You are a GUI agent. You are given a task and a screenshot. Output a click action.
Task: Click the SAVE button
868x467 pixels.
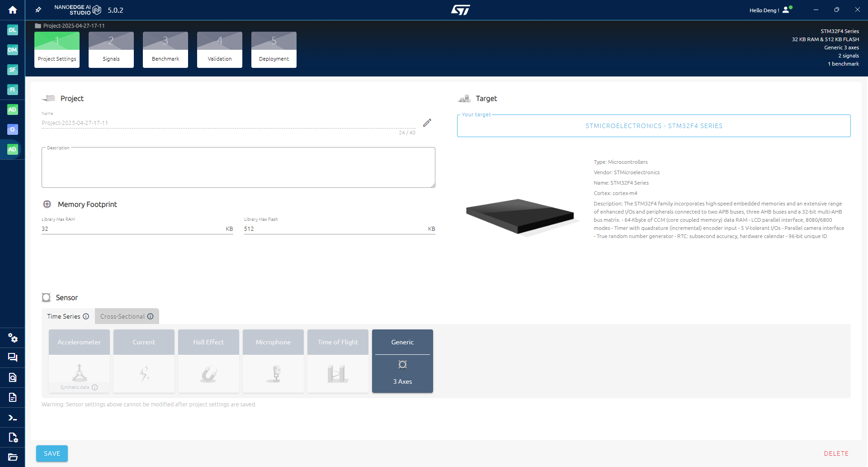point(52,453)
